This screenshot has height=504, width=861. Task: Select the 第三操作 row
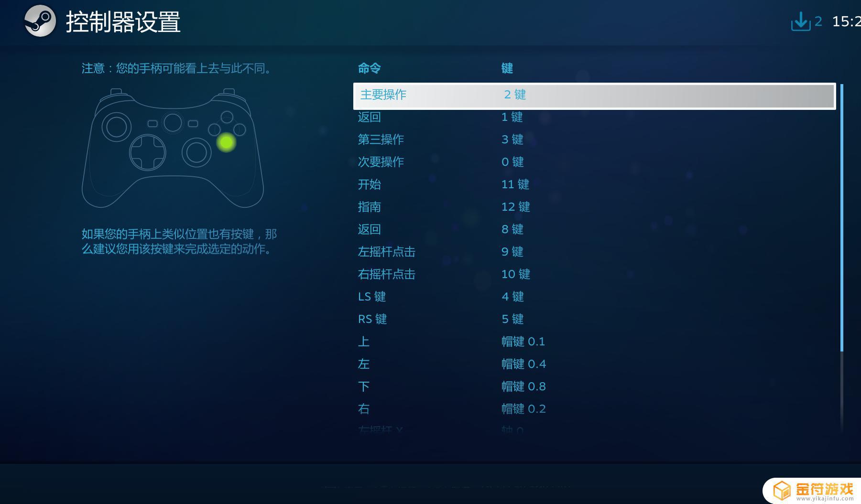[594, 139]
